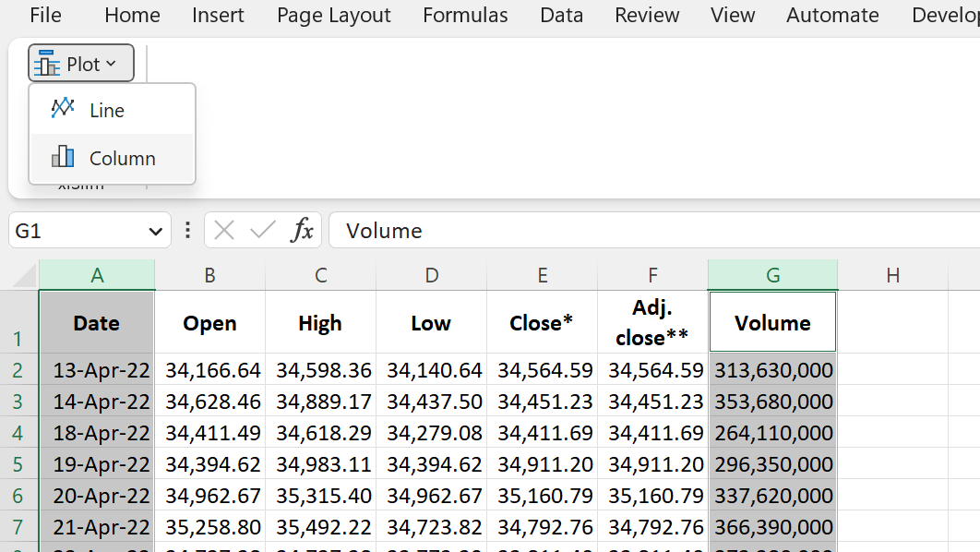Select column D header
This screenshot has width=980, height=552.
tap(431, 275)
